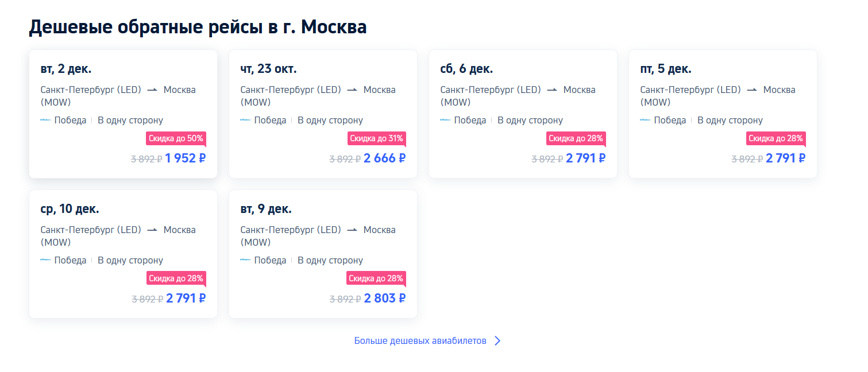Click the price 2 803 ₽ on the Dec 9 card
Viewport: 868px width, 372px height.
pos(384,298)
